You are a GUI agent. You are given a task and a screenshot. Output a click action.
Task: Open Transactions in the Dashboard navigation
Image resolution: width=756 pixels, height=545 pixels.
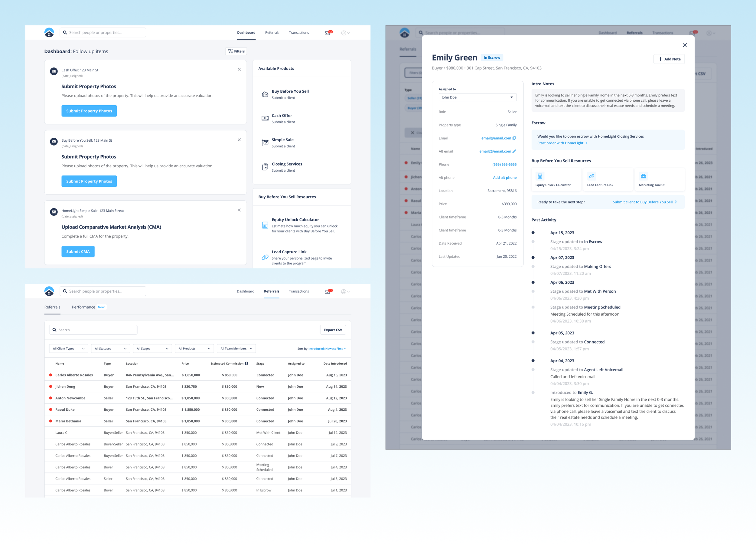point(299,33)
